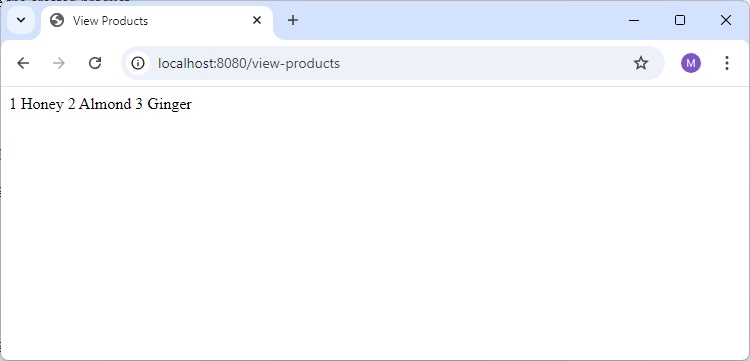This screenshot has height=361, width=750.
Task: Reload the view-products page
Action: coord(95,63)
